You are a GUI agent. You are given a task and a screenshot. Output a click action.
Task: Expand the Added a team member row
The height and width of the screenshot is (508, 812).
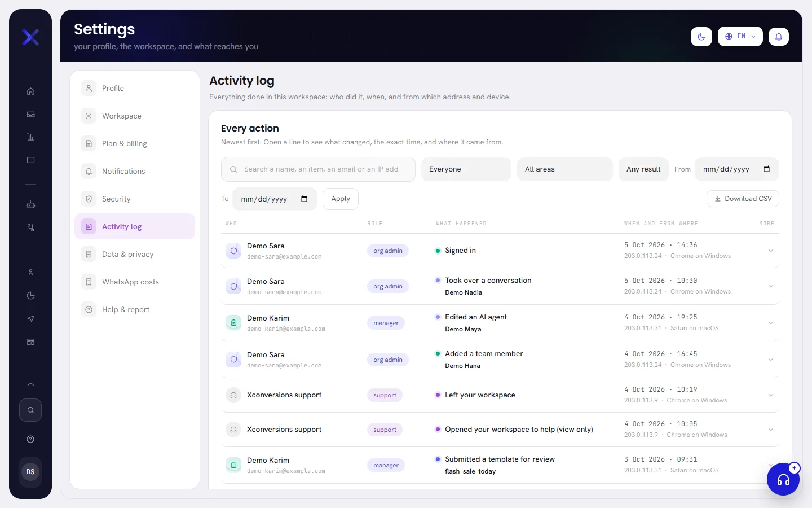click(x=771, y=360)
